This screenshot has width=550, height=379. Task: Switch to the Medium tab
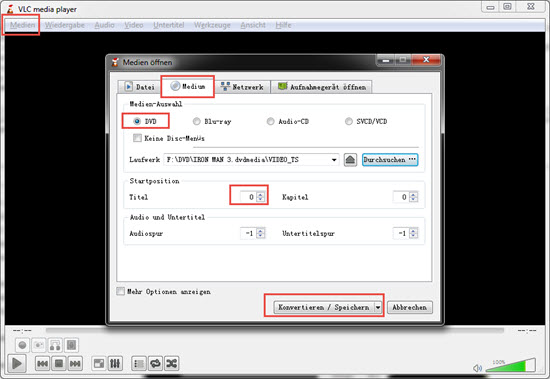pyautogui.click(x=188, y=86)
